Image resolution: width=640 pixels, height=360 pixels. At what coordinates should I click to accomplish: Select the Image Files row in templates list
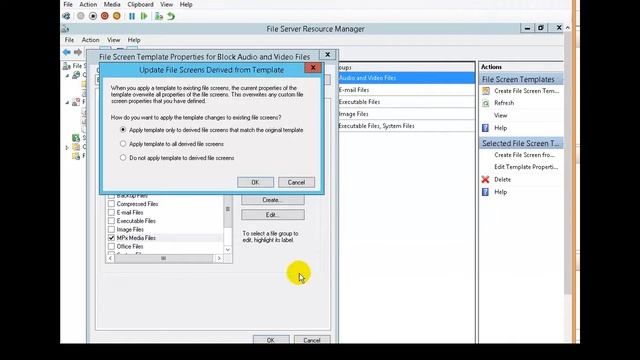coord(407,114)
